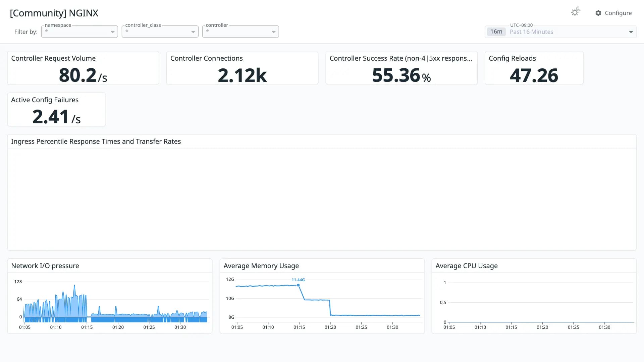
Task: Click the Filter by label
Action: click(x=26, y=32)
